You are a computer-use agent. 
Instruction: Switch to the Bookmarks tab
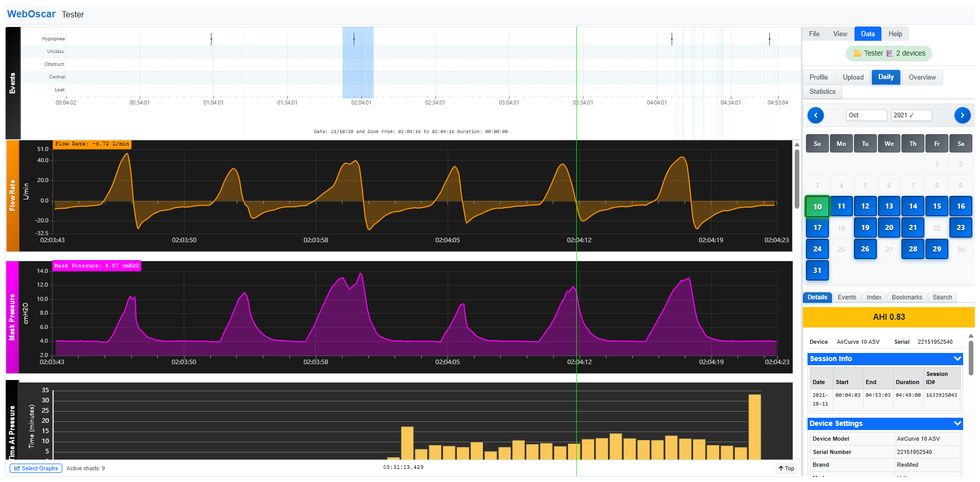[x=906, y=297]
